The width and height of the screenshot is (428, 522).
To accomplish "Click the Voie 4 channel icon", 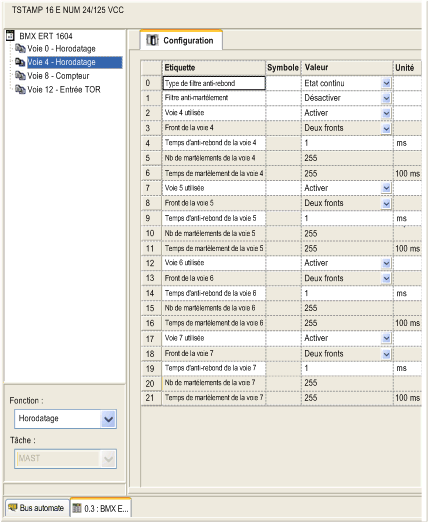I will 20,62.
